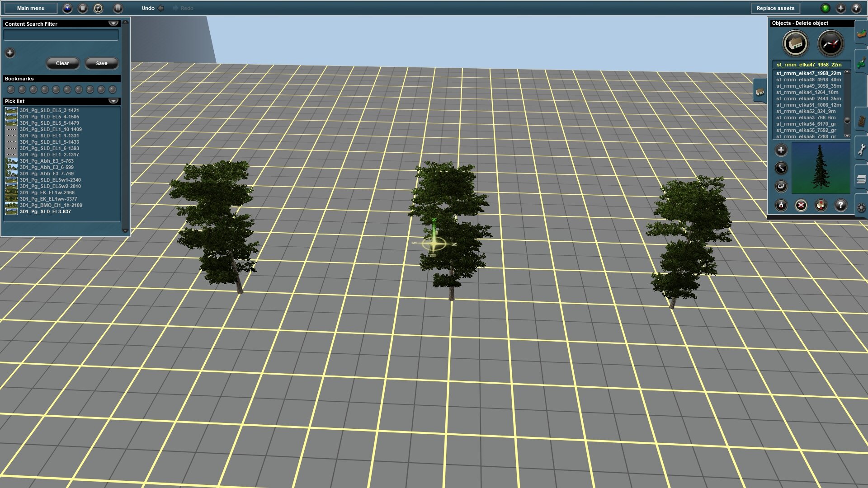
Task: Open the Trains wheel tab
Action: coord(861,207)
